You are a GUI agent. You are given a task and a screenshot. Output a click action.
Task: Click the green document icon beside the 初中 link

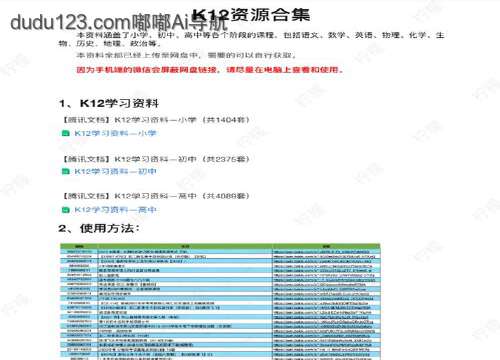pos(65,171)
